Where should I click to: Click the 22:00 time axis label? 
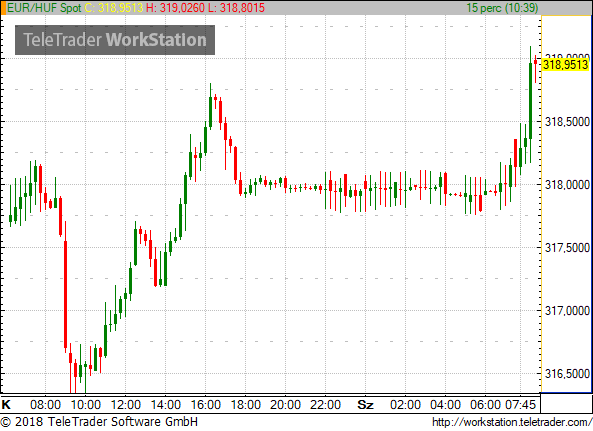tap(325, 405)
